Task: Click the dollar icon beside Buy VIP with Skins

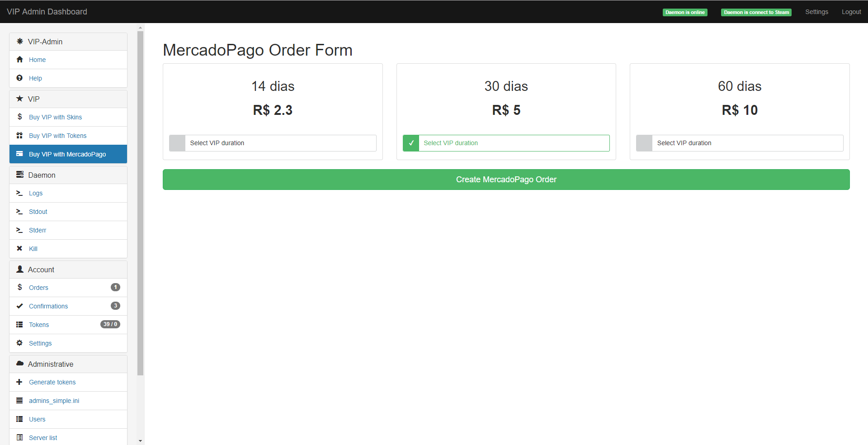Action: (x=19, y=117)
